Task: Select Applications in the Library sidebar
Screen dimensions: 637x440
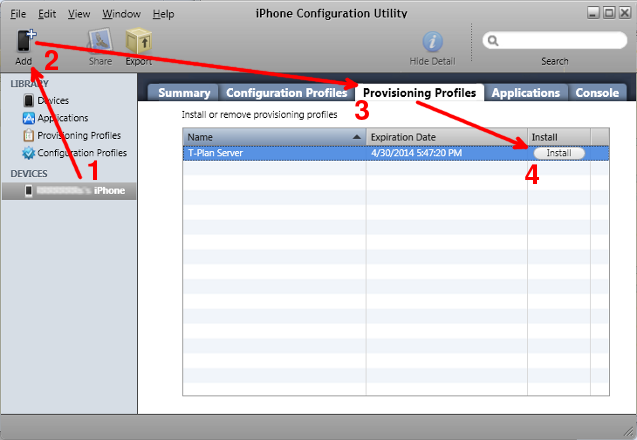Action: (64, 118)
